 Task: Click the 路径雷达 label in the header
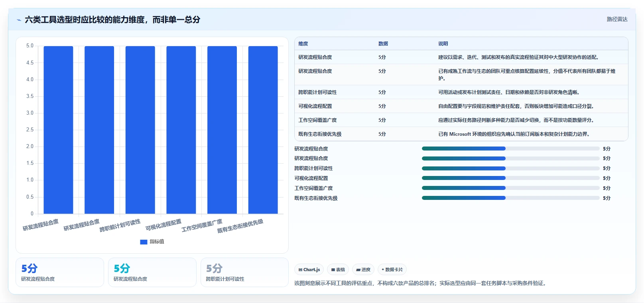click(617, 19)
